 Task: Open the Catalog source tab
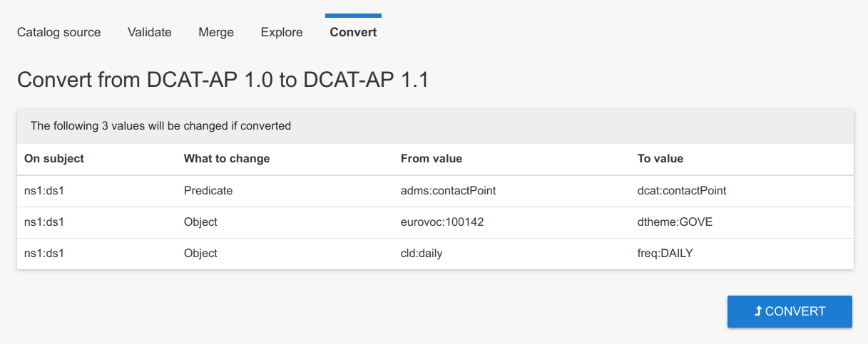(59, 32)
